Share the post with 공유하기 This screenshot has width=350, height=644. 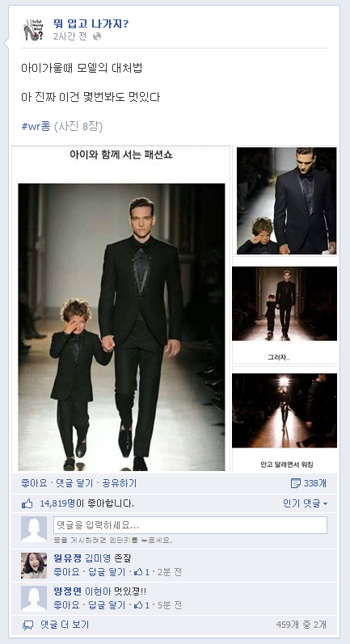pyautogui.click(x=120, y=483)
